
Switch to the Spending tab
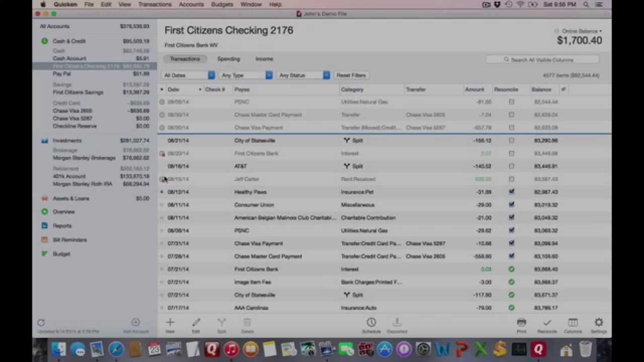coord(228,59)
